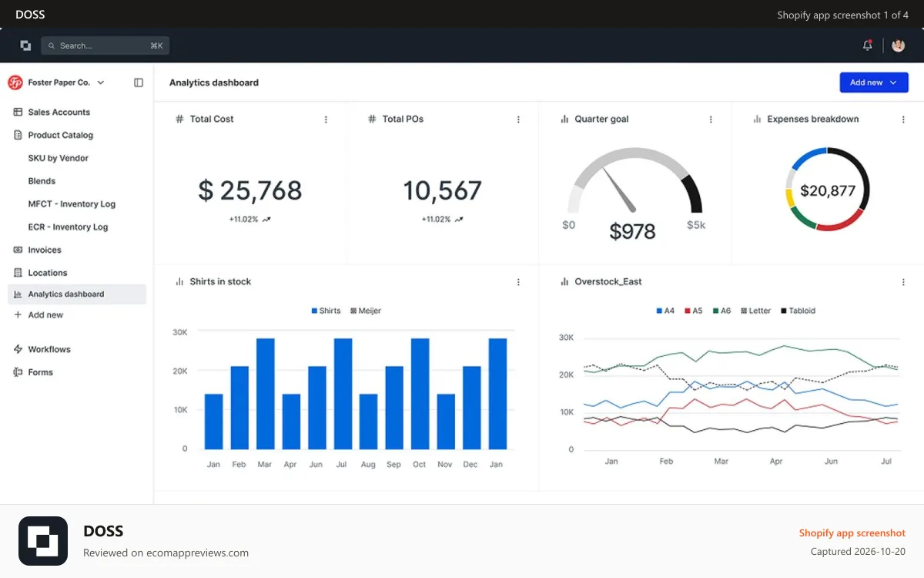Open the Add new dropdown button
Viewport: 924px width, 578px height.
click(874, 82)
